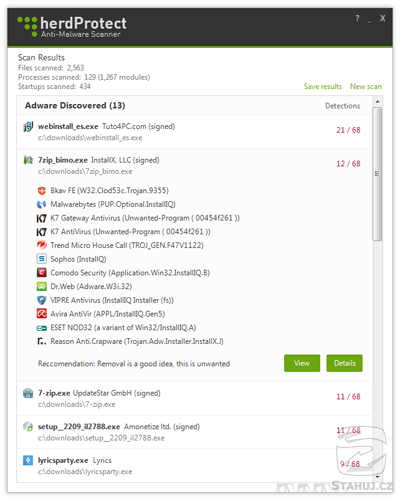Click the herdProtect logo icon
Image resolution: width=400 pixels, height=499 pixels.
coord(27,26)
